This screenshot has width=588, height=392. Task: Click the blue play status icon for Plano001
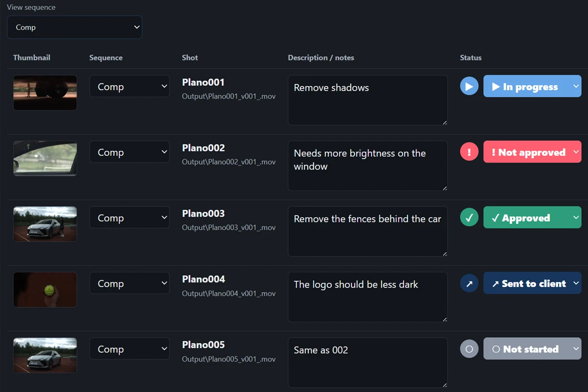tap(469, 86)
